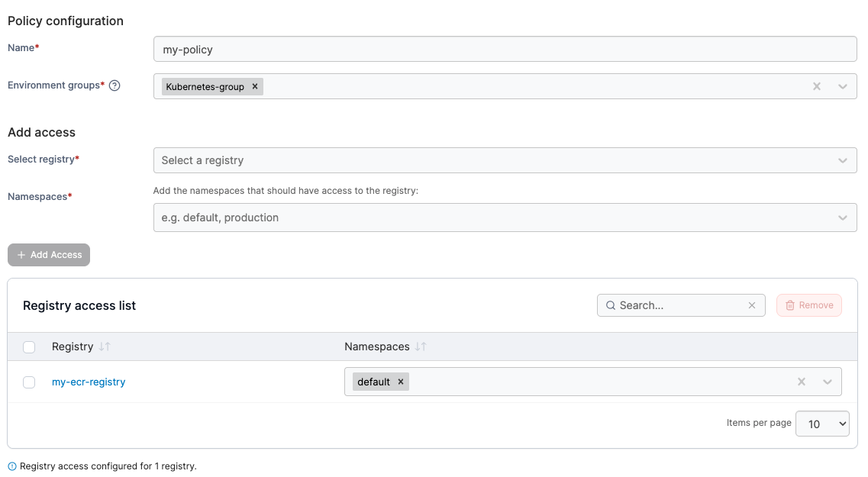
Task: Check the my-ecr-registry row checkbox
Action: coord(29,382)
